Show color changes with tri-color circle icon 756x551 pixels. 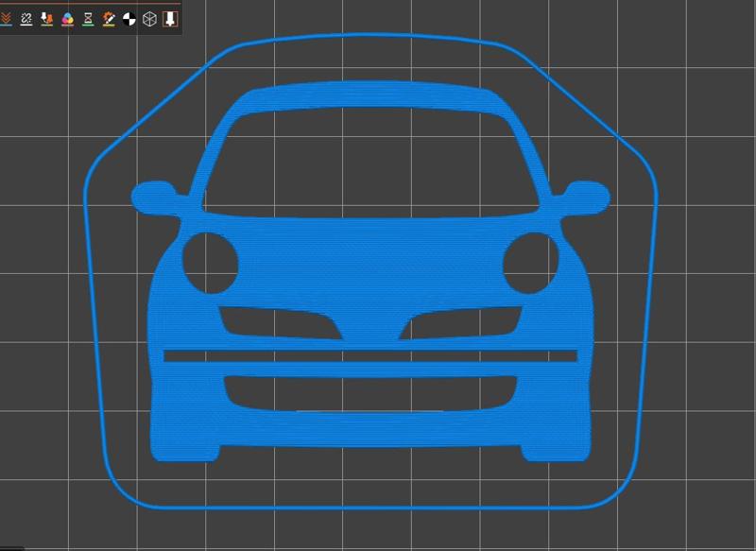(67, 18)
